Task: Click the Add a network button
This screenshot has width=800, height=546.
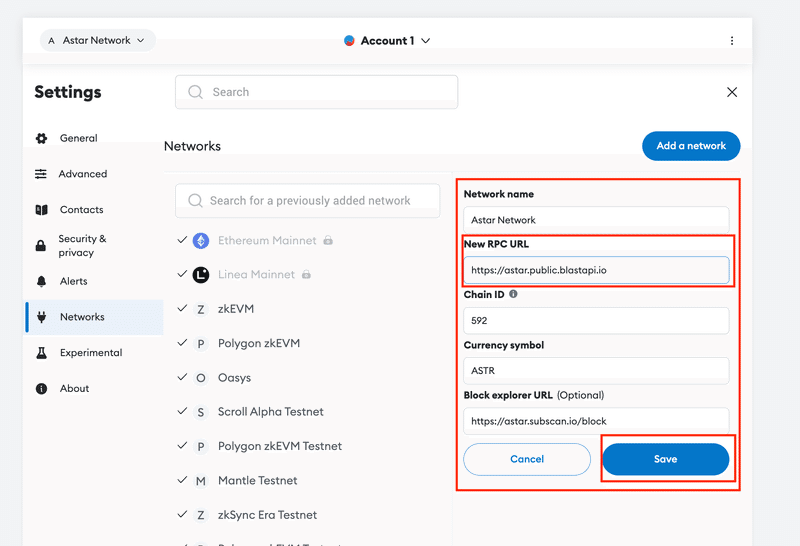Action: [691, 146]
